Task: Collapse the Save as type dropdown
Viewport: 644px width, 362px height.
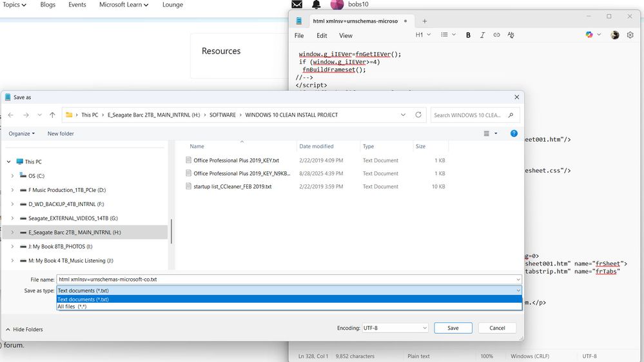Action: point(518,291)
